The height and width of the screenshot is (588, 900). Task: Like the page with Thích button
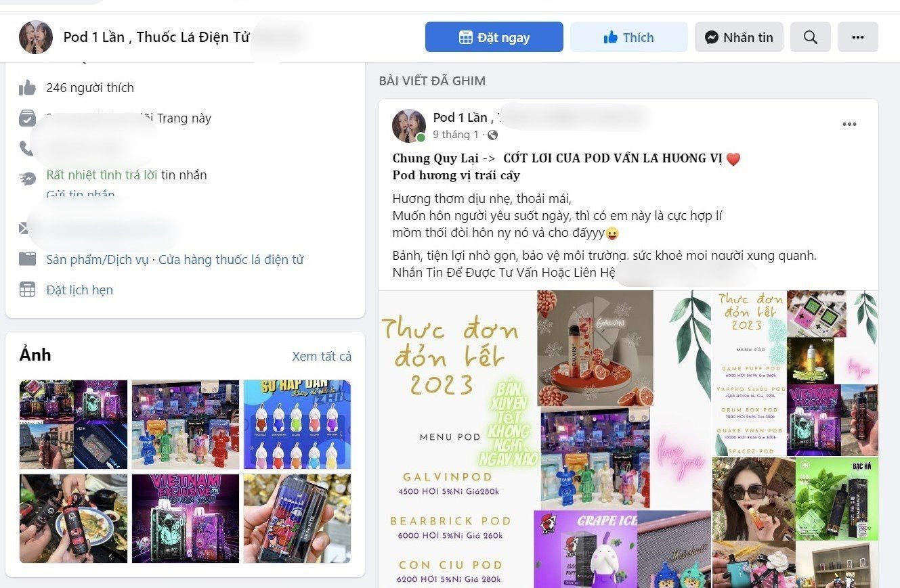coord(628,37)
